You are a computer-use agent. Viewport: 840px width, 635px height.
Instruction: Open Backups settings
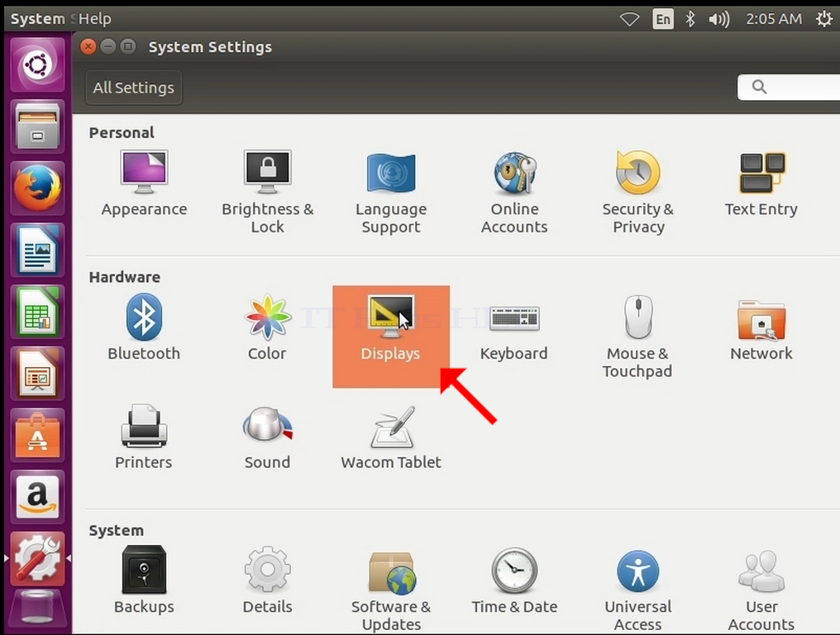click(144, 580)
